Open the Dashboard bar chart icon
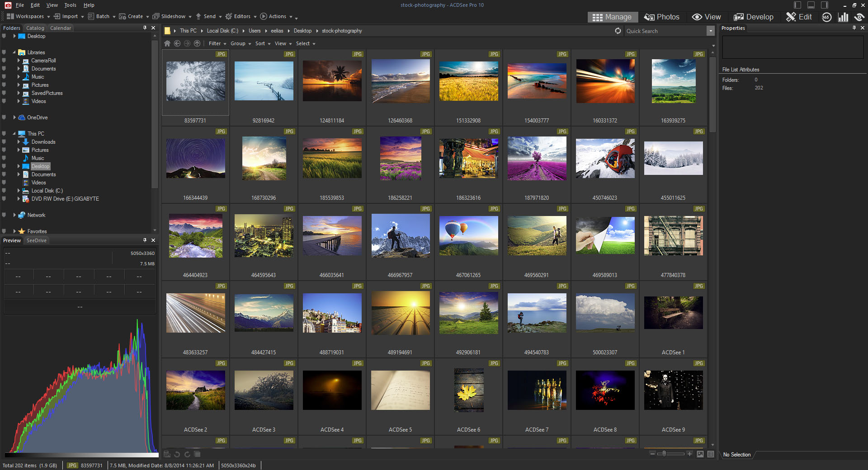The width and height of the screenshot is (868, 470). pos(843,17)
